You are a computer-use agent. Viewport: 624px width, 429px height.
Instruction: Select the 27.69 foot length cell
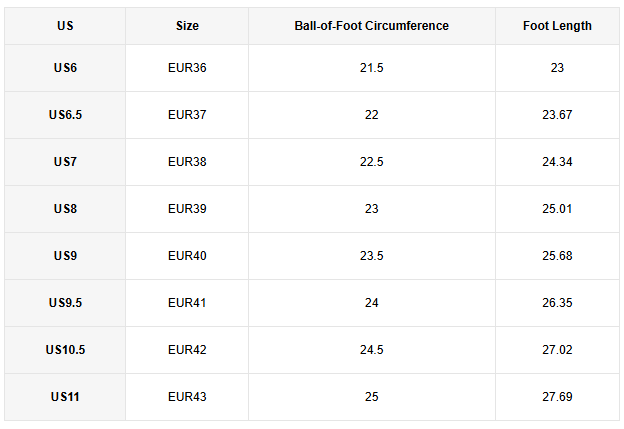[x=557, y=397]
